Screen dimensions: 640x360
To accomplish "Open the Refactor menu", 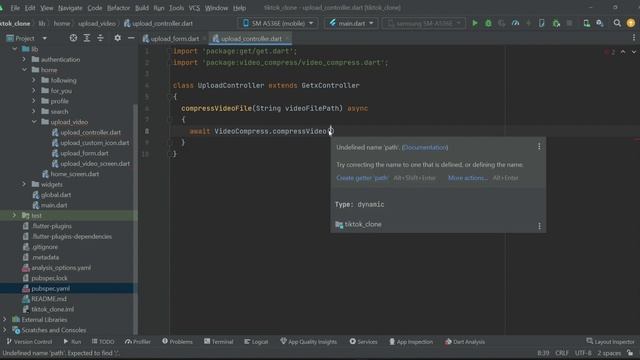I will click(x=118, y=8).
